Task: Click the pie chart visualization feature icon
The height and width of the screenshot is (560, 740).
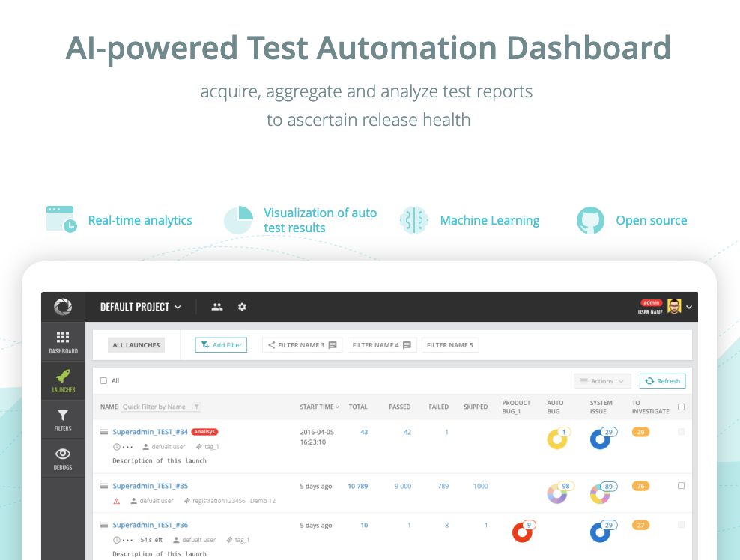Action: [238, 220]
